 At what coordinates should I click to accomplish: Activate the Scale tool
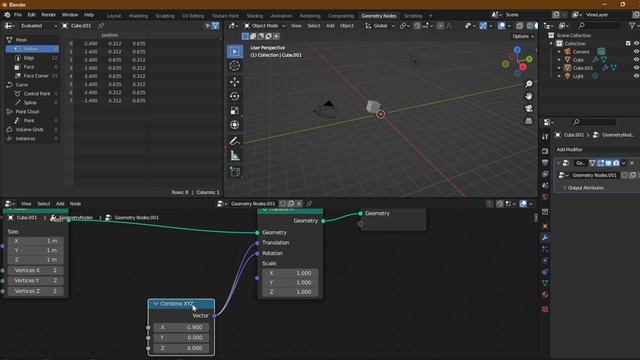click(235, 111)
